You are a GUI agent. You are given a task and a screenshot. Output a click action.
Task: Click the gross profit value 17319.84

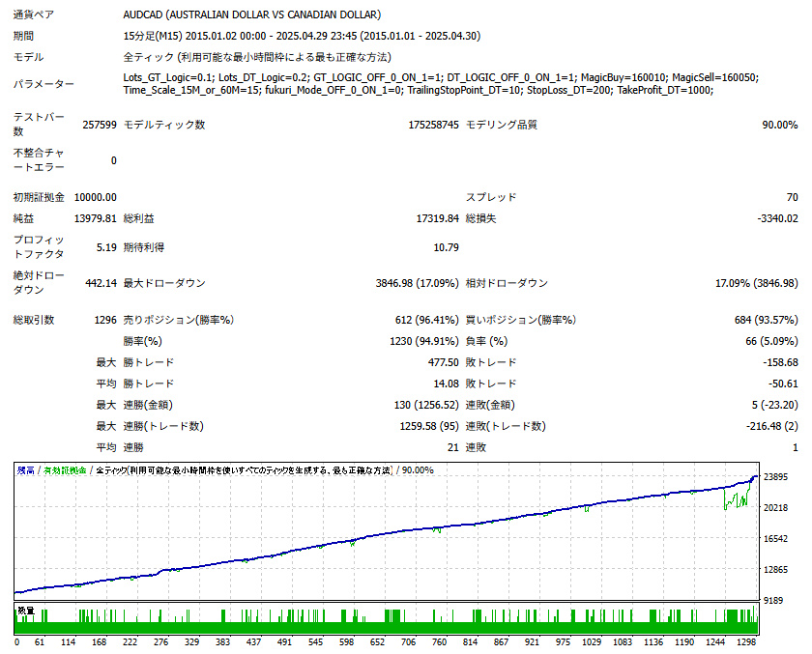pyautogui.click(x=438, y=218)
